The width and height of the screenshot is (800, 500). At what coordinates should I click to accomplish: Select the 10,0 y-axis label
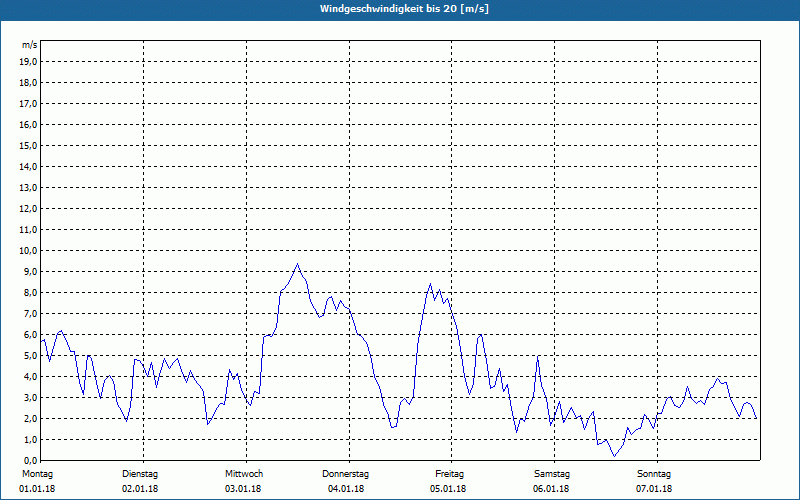[x=29, y=250]
